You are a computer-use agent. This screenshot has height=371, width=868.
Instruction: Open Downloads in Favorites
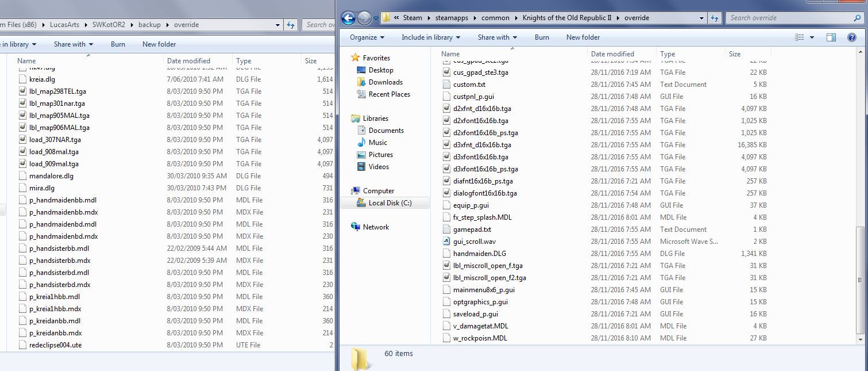point(385,82)
